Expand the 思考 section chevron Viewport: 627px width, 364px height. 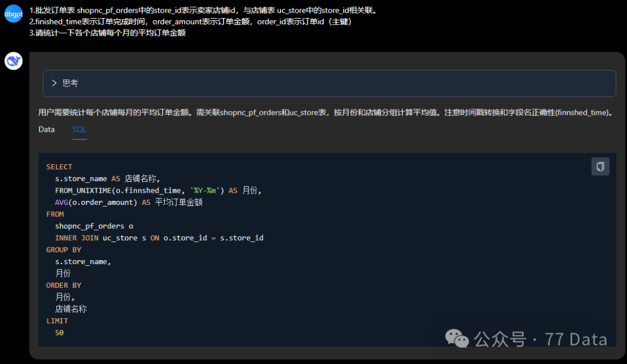coord(54,83)
